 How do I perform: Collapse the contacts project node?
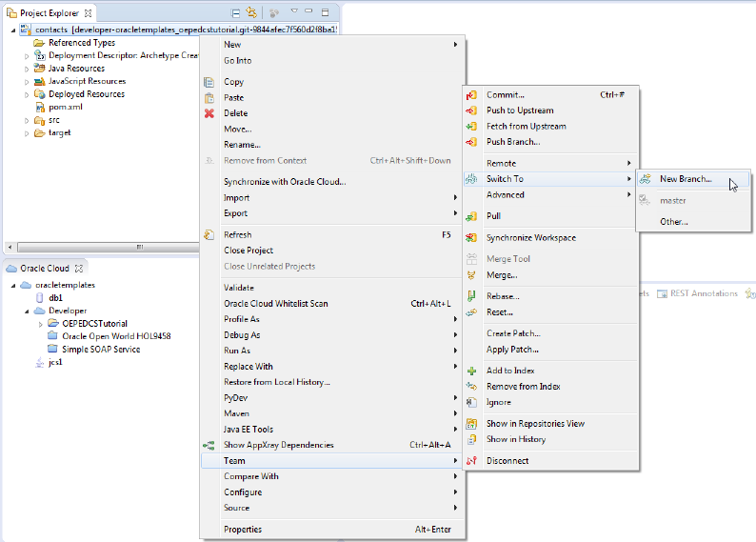pos(13,30)
